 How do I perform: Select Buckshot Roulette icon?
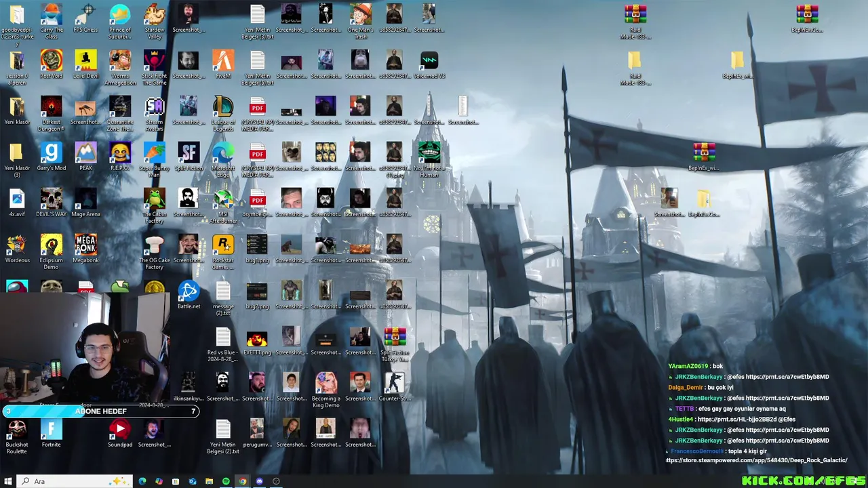(17, 436)
